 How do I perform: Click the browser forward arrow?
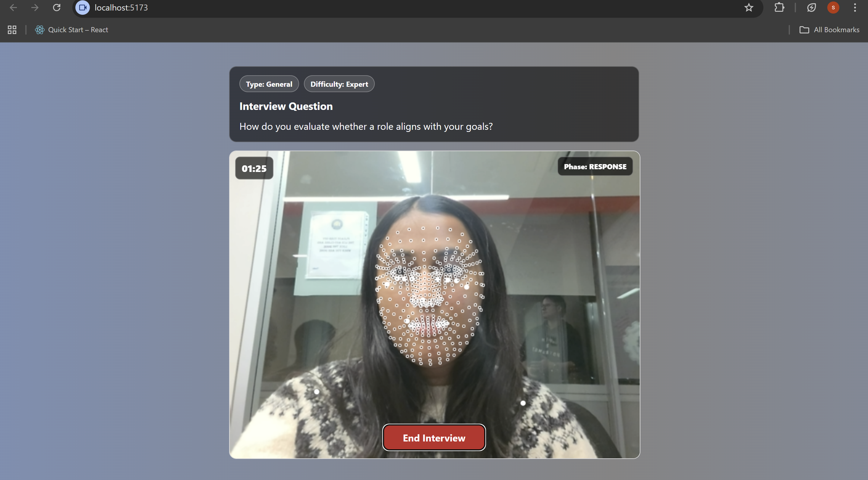[35, 8]
